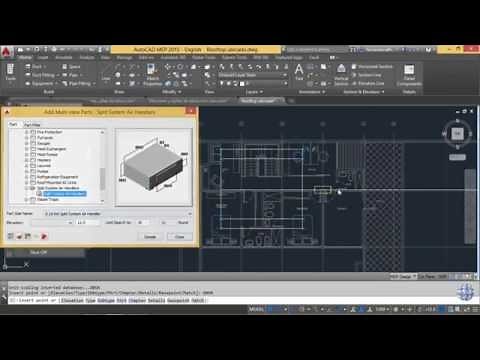Click the first icon in the dialog's bottom toolbar
480x360 pixels.
(11, 236)
